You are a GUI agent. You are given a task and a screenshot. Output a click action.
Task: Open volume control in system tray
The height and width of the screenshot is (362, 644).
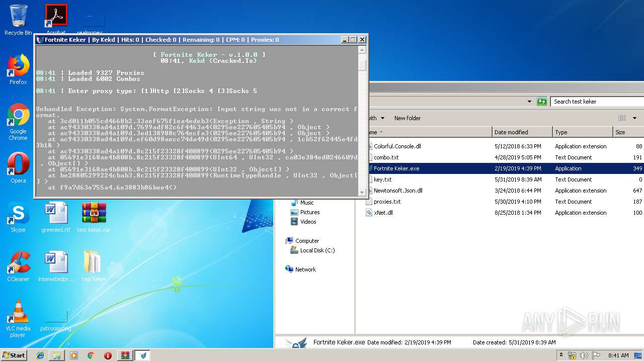click(x=585, y=355)
